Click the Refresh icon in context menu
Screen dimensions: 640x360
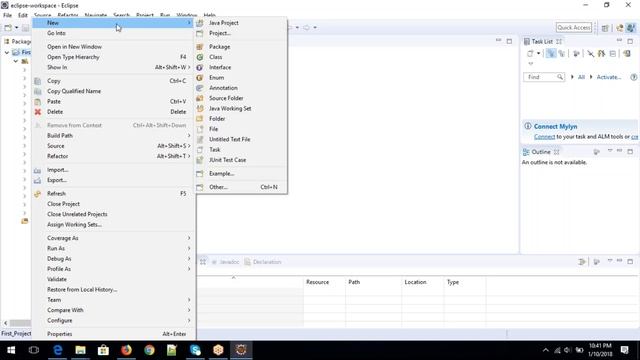coord(38,193)
